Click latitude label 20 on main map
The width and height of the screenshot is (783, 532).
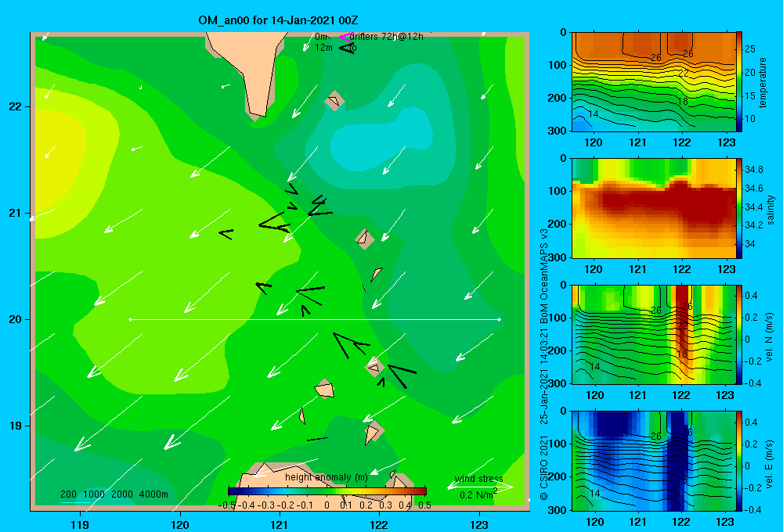(15, 319)
